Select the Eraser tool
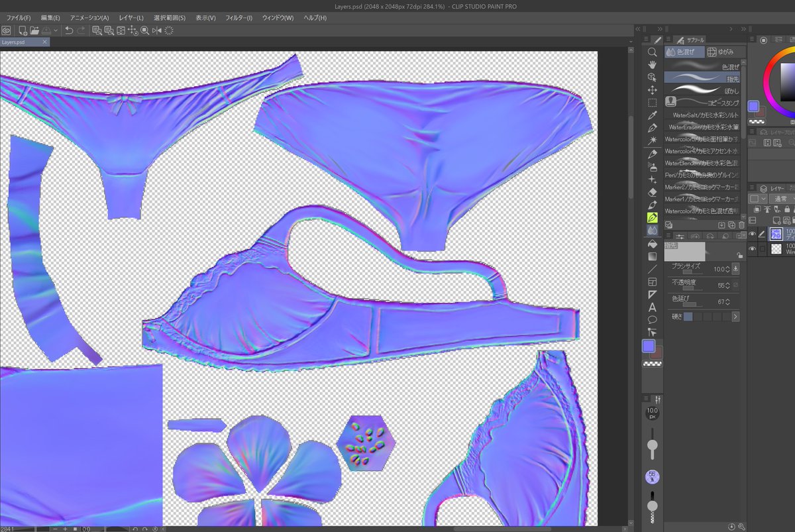 pos(652,192)
